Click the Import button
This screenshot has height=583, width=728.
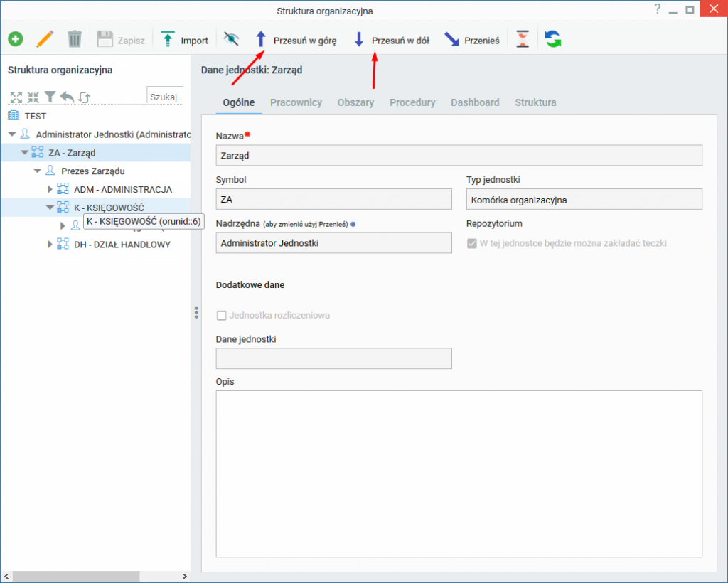(184, 40)
